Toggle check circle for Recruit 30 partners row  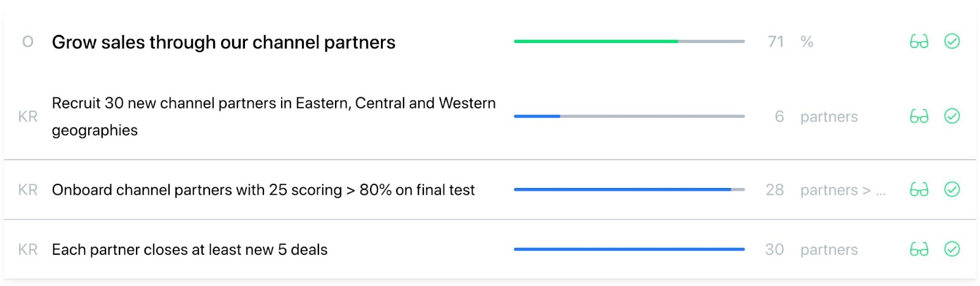pos(952,116)
